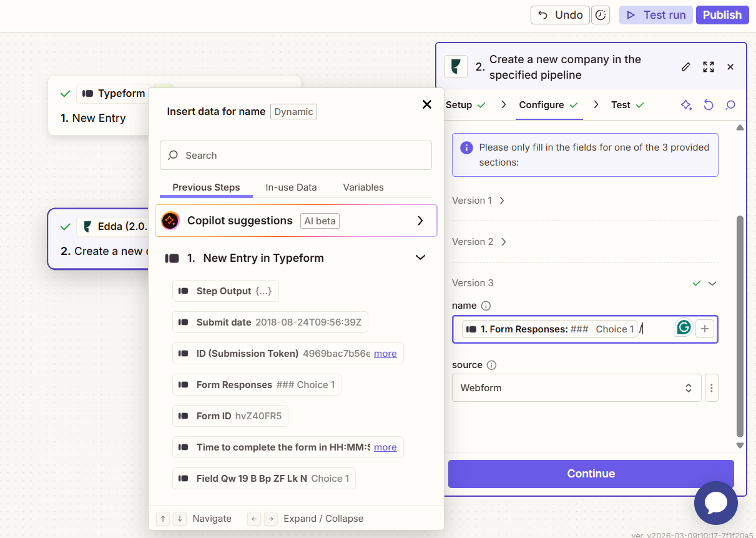The width and height of the screenshot is (756, 538).
Task: Click the name field info icon
Action: 486,306
